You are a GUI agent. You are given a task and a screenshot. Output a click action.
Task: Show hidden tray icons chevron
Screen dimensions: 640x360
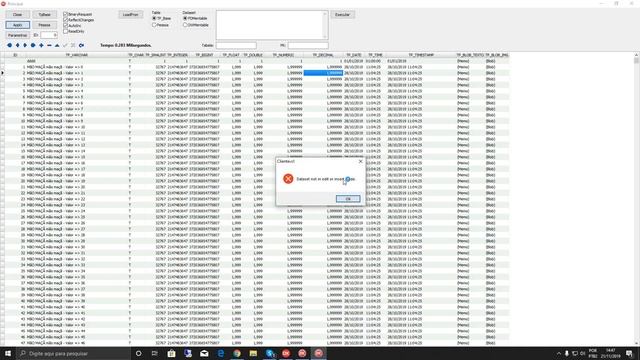pyautogui.click(x=558, y=353)
